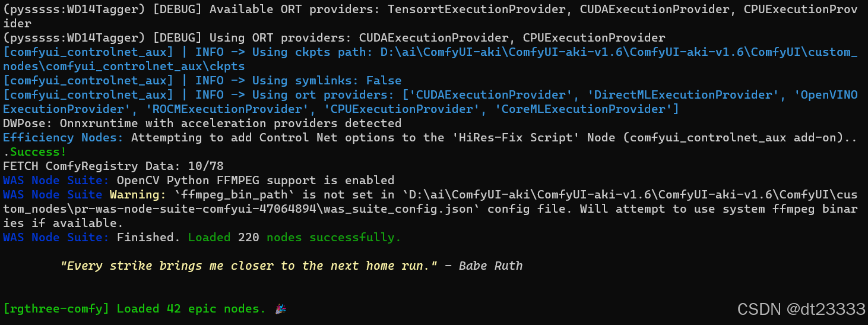Click 'WAS Node Suite: Finished.' text
Image resolution: width=868 pixels, height=325 pixels.
pos(92,238)
